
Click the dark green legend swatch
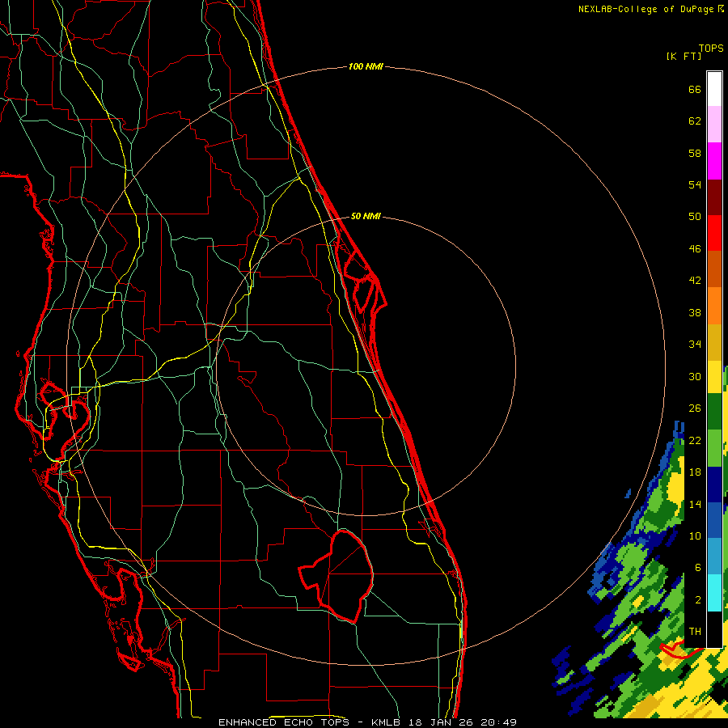point(714,412)
